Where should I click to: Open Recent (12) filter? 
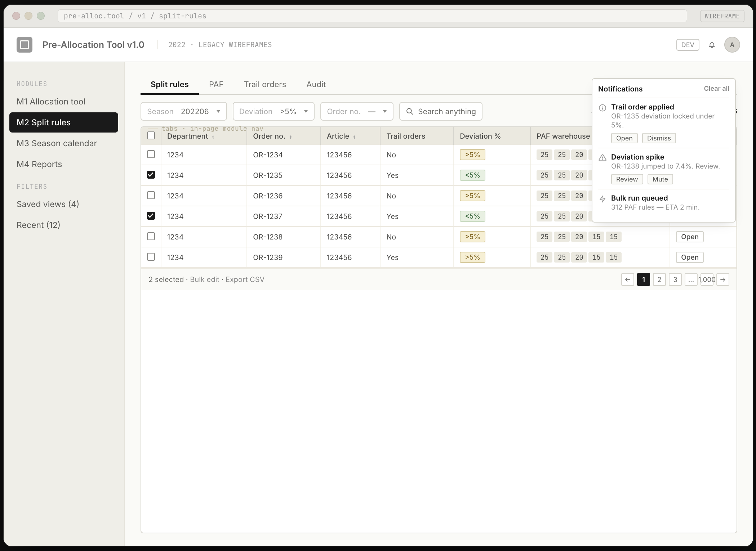point(64,225)
